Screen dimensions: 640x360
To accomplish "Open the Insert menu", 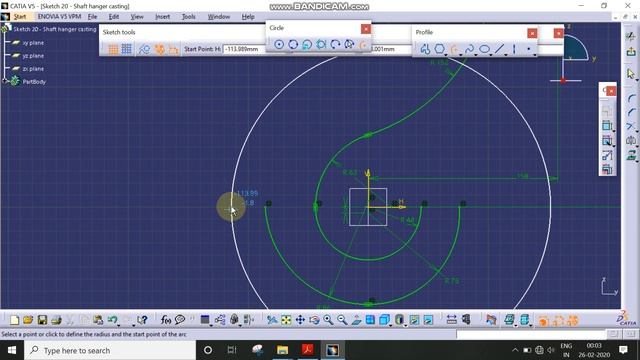I will pos(162,17).
